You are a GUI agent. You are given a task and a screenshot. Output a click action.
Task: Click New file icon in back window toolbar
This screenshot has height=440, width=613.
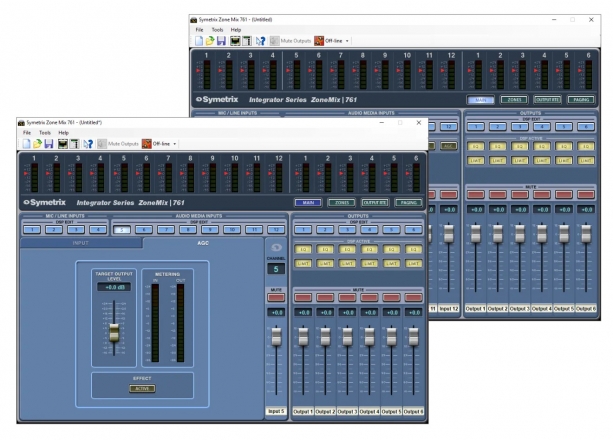coord(199,41)
